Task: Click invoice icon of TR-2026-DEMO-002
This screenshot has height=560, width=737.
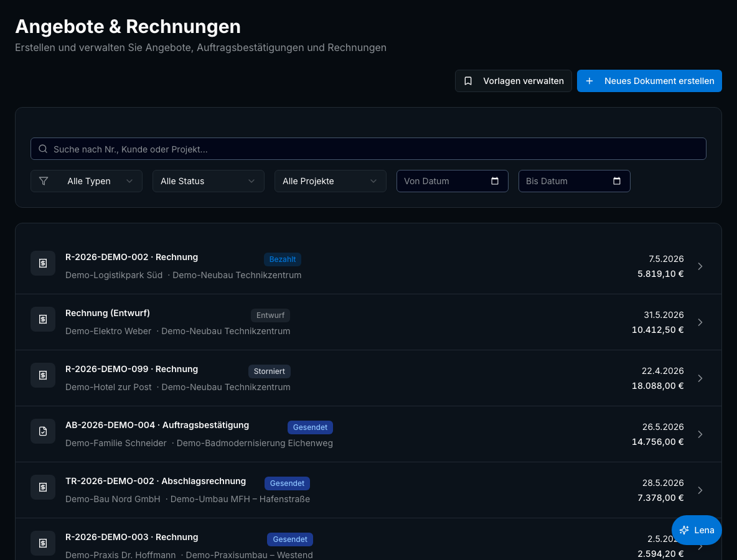Action: coord(43,487)
